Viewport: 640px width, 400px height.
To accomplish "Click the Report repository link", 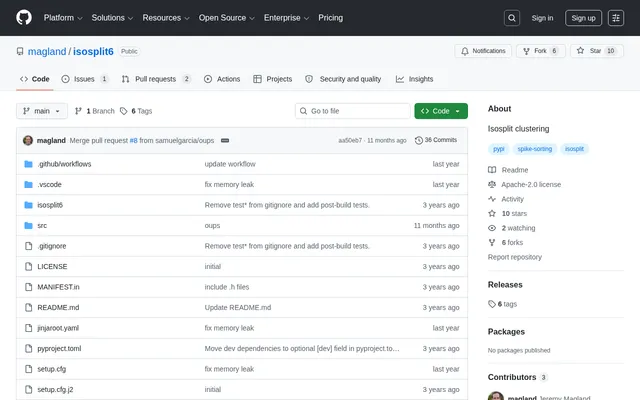I will pos(515,257).
